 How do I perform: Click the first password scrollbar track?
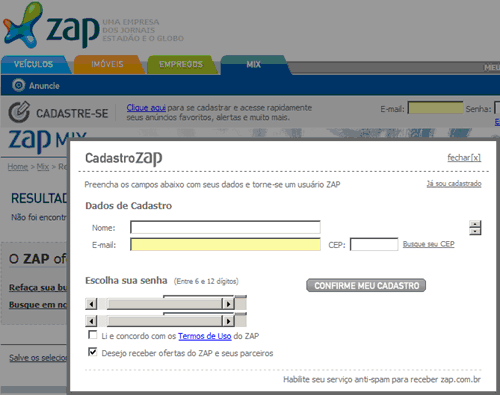[164, 304]
